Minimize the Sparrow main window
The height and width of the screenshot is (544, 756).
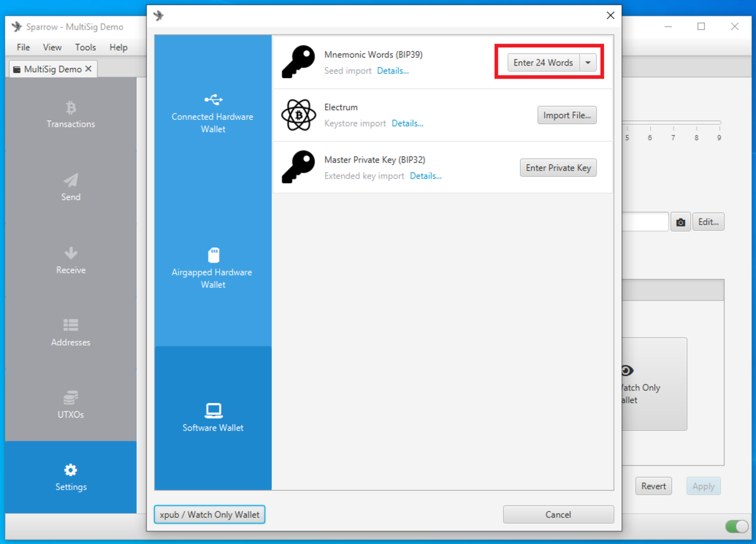coord(668,26)
